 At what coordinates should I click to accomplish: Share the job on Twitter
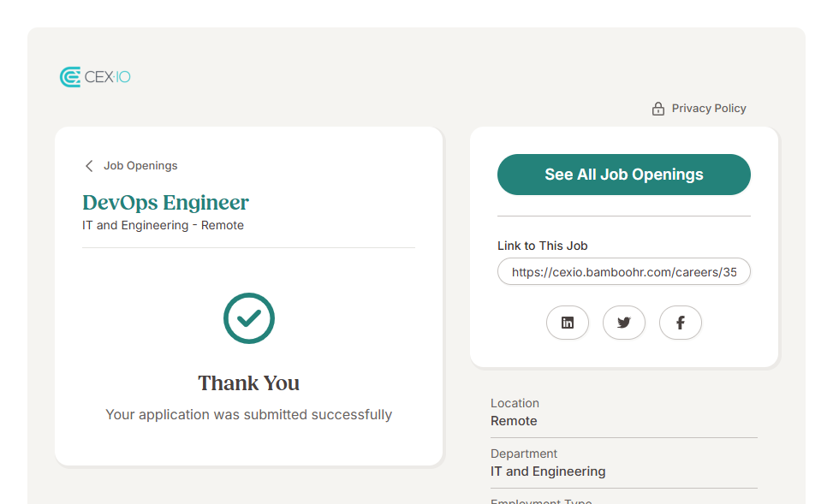point(623,323)
